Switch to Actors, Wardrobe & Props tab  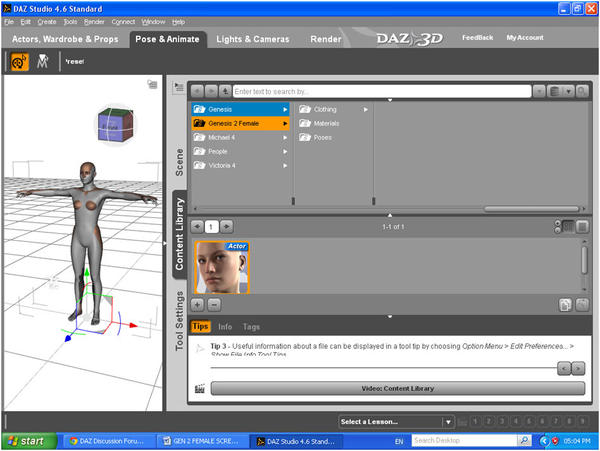(65, 39)
